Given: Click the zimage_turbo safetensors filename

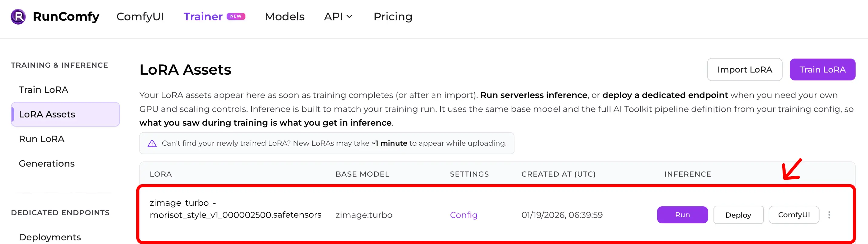Looking at the screenshot, I should pyautogui.click(x=235, y=208).
